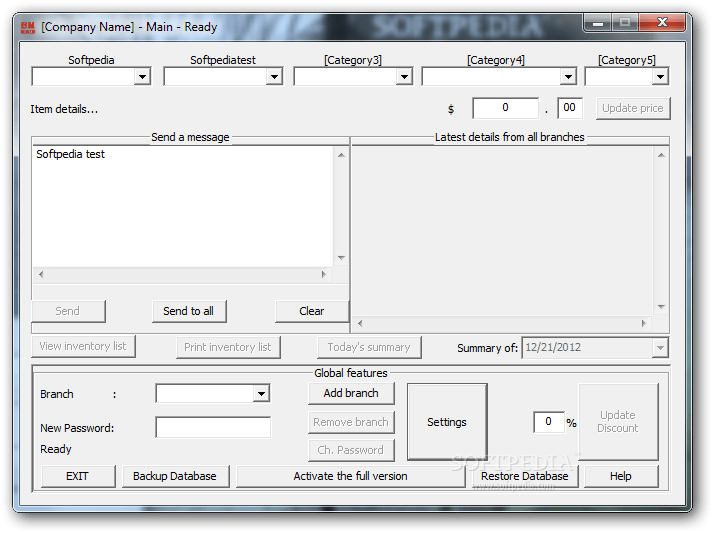Open the Summary of date dropdown
The image size is (713, 533).
(660, 348)
